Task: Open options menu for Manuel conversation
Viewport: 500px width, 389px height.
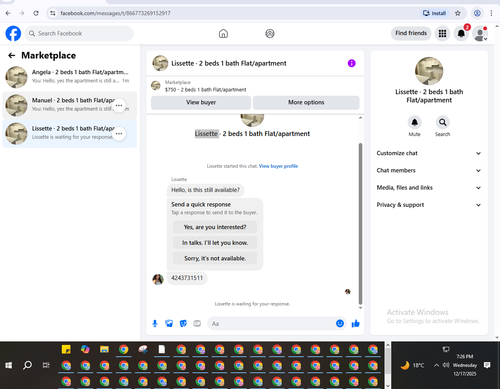Action: click(119, 105)
